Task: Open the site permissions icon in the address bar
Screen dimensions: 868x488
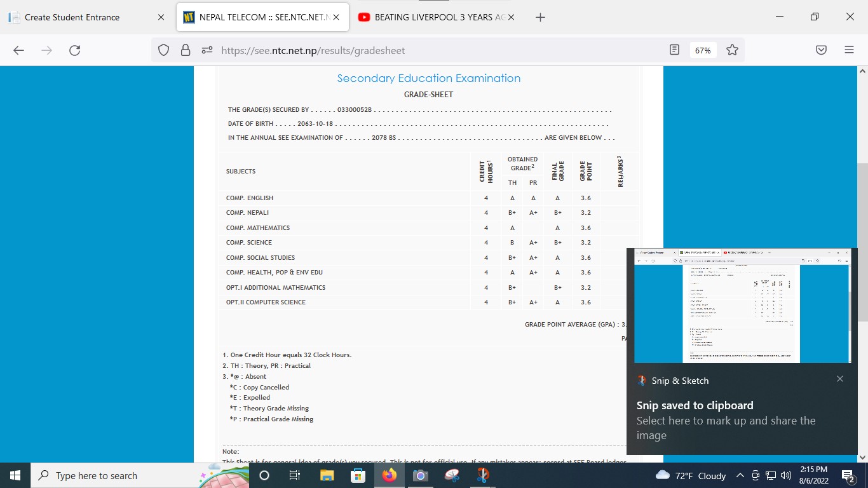Action: [x=207, y=50]
